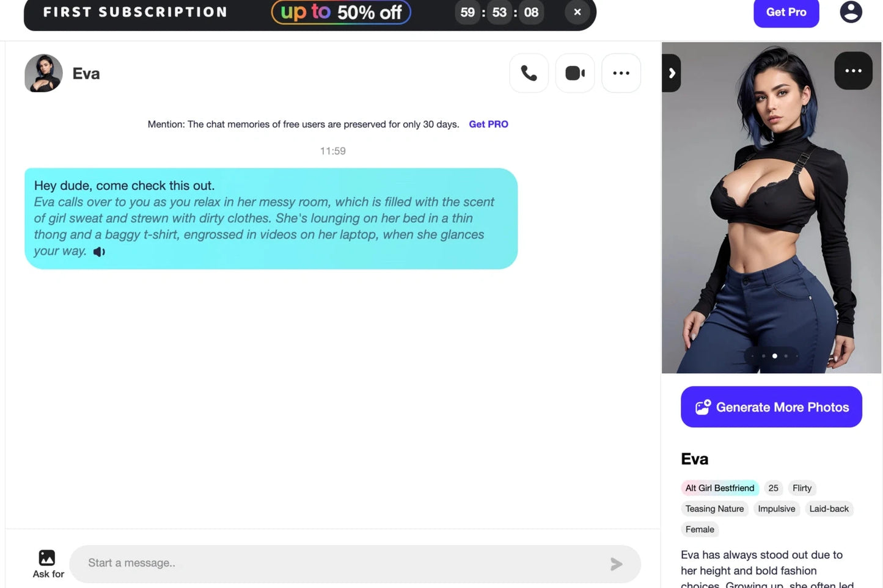883x588 pixels.
Task: Collapse the profile side panel
Action: (671, 73)
